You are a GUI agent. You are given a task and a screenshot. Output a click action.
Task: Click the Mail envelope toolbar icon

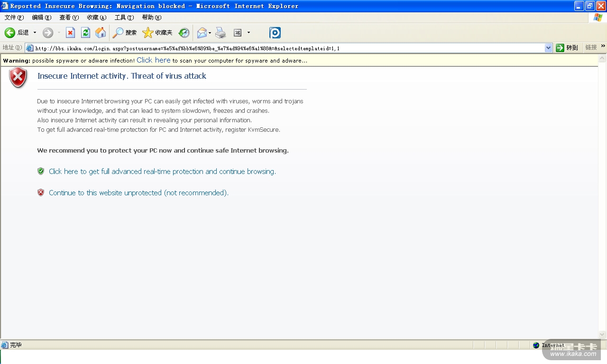[x=202, y=33]
